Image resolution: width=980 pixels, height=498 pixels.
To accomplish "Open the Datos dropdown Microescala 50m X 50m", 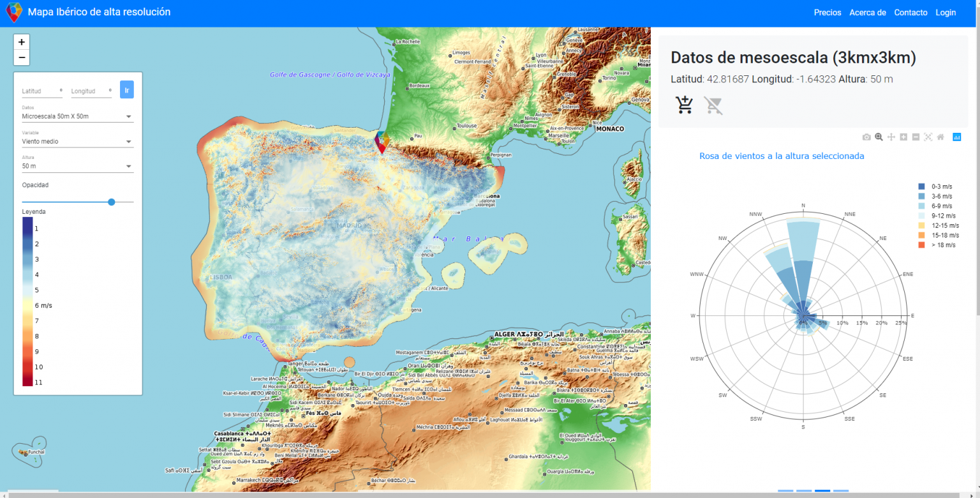I will point(77,117).
